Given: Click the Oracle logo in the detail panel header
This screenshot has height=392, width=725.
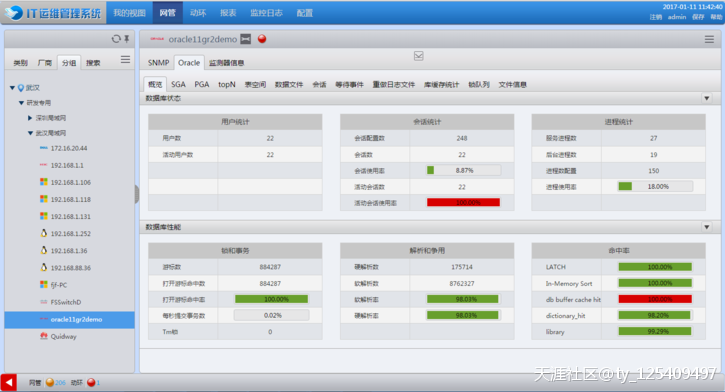Looking at the screenshot, I should (157, 39).
